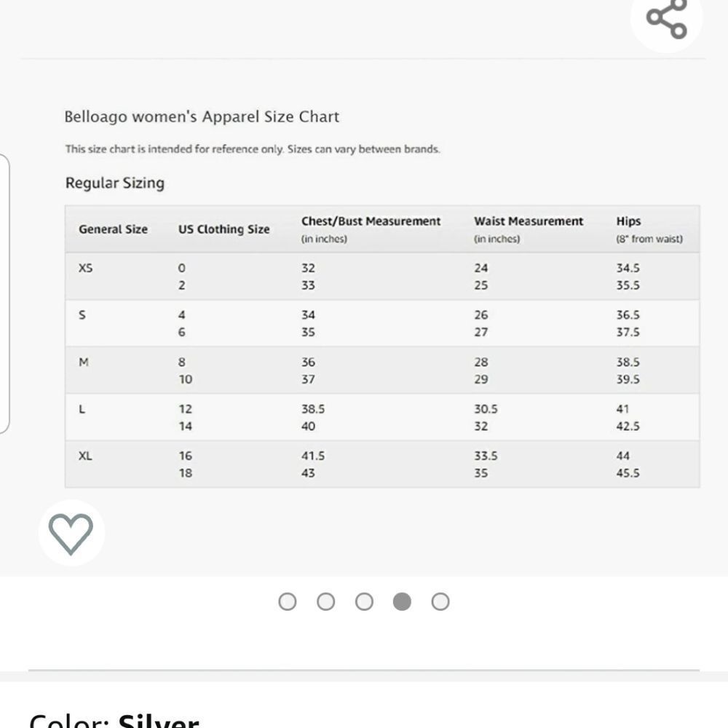The width and height of the screenshot is (728, 728).
Task: Select the fourth filled image dot
Action: [x=402, y=602]
